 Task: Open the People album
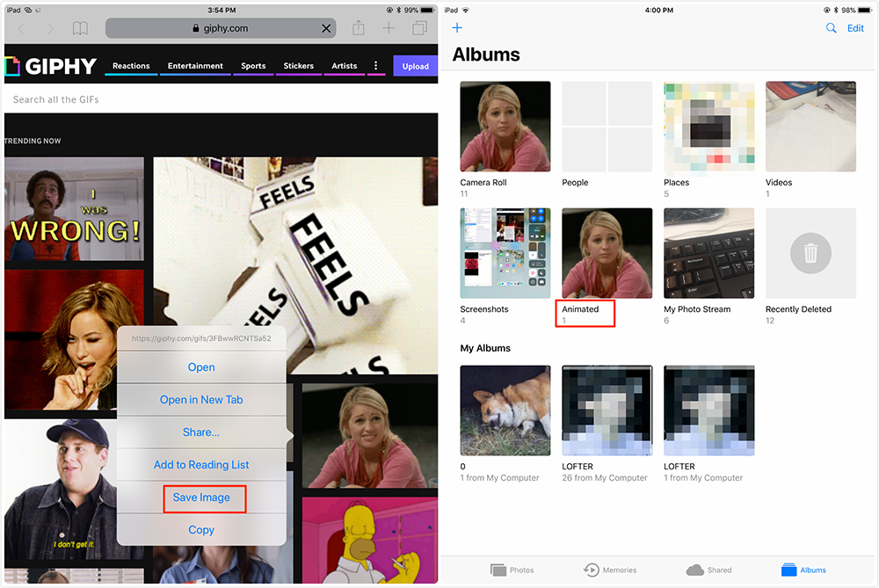click(607, 126)
